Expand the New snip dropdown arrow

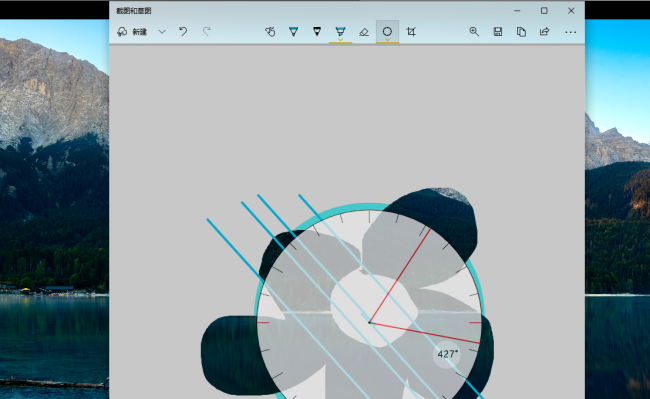click(x=162, y=32)
